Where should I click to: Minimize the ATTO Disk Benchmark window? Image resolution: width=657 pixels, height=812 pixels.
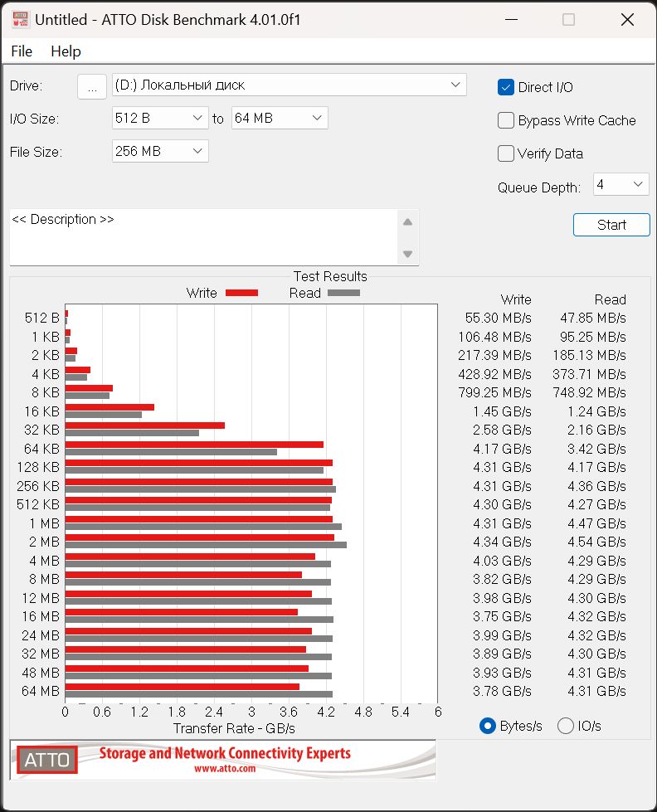coord(511,20)
